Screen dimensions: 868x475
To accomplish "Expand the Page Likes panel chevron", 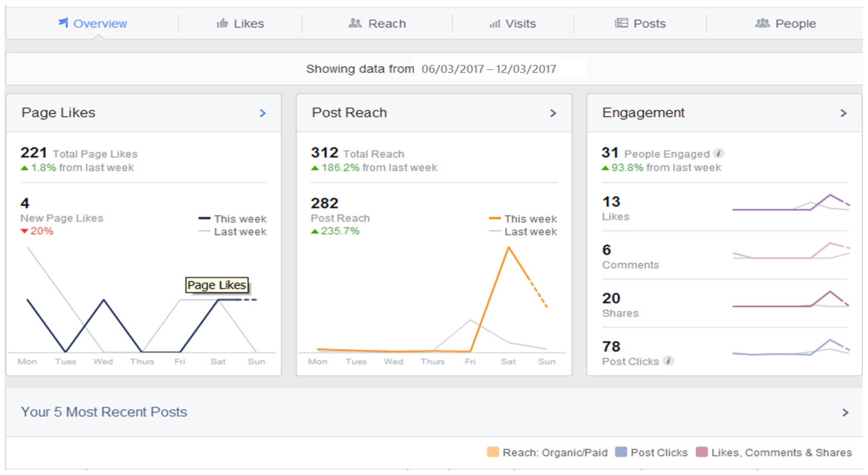I will pyautogui.click(x=263, y=113).
